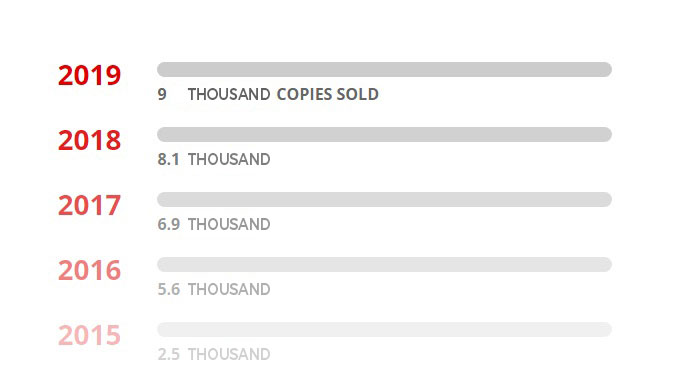The image size is (679, 386).
Task: Click the 2019 progress bar
Action: [384, 69]
